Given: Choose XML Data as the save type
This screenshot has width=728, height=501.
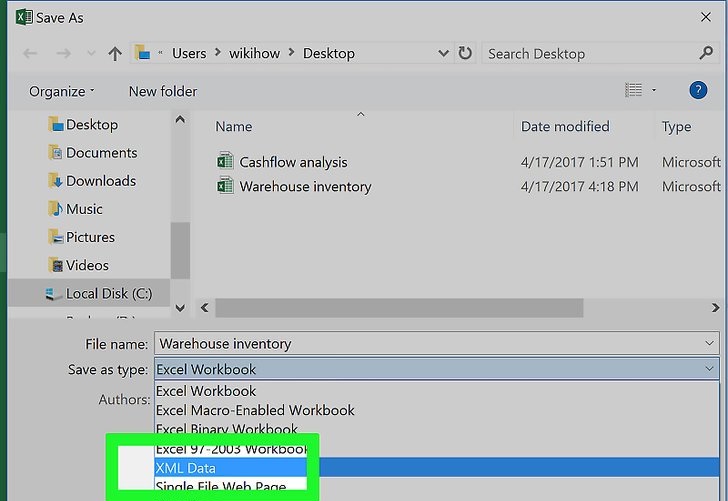Looking at the screenshot, I should tap(436, 468).
